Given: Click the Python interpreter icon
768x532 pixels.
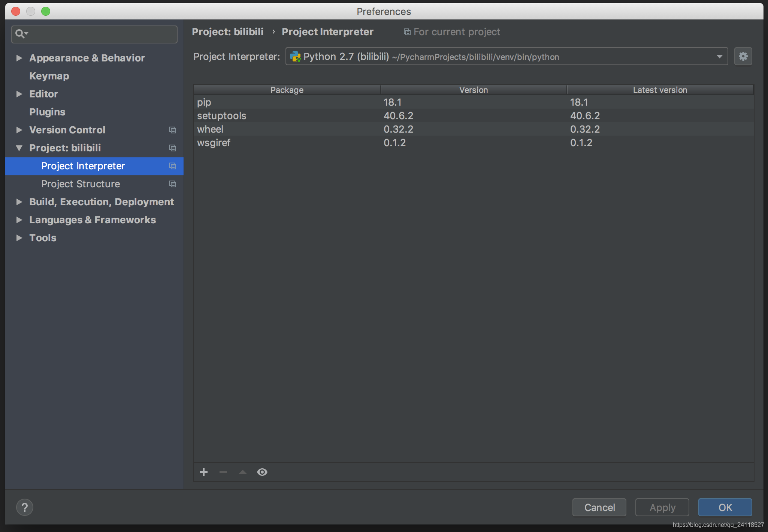Looking at the screenshot, I should [295, 57].
